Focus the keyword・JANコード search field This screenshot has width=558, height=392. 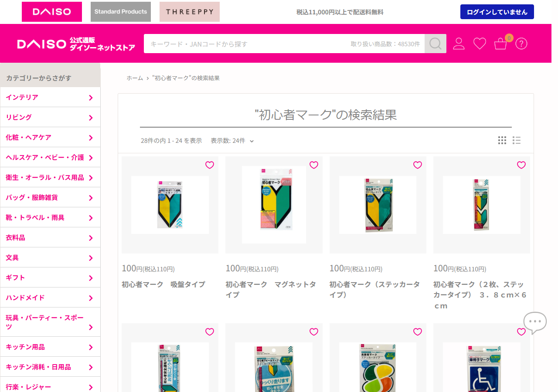click(284, 44)
